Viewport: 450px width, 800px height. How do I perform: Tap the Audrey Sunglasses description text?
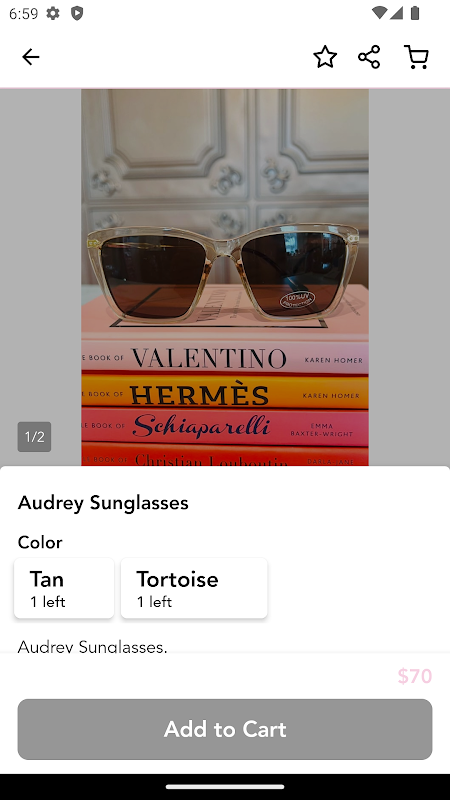coord(92,646)
